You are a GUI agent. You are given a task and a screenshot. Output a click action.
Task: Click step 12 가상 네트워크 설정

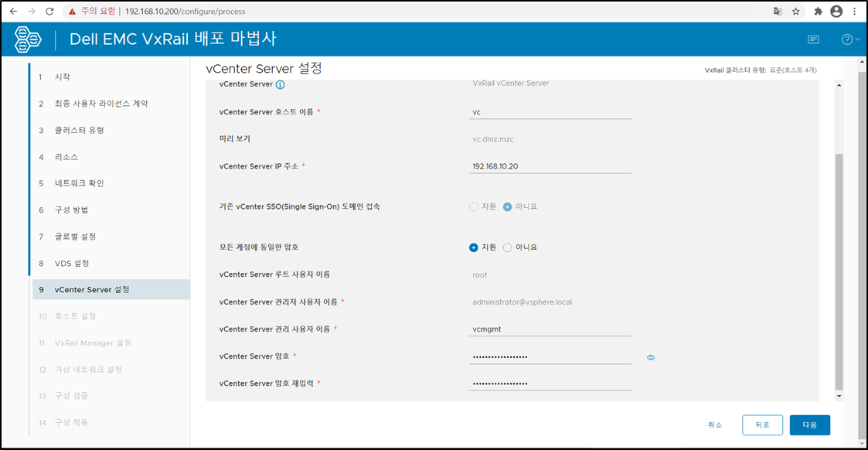111,369
